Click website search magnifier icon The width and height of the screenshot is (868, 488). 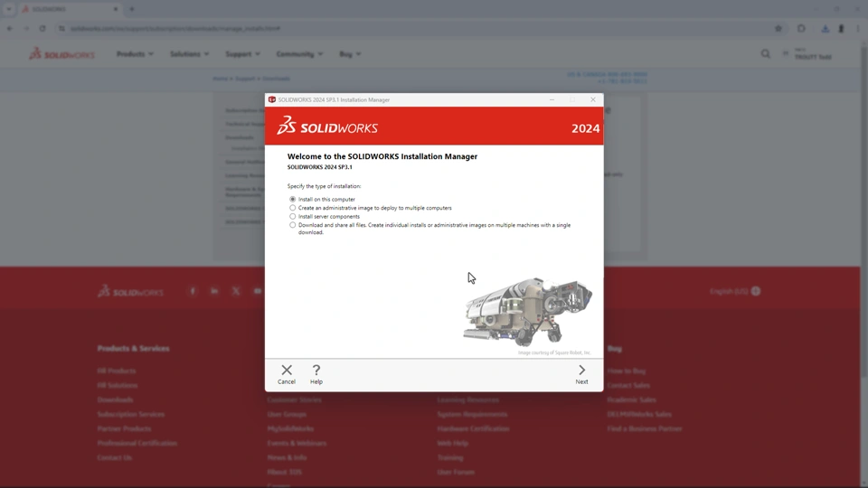(x=765, y=53)
